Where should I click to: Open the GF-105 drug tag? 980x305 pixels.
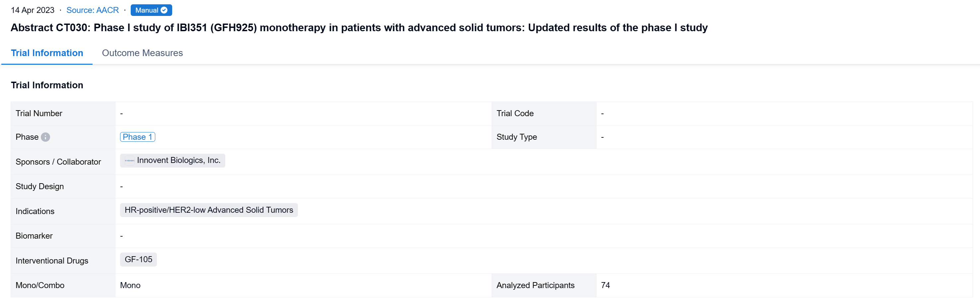(138, 260)
